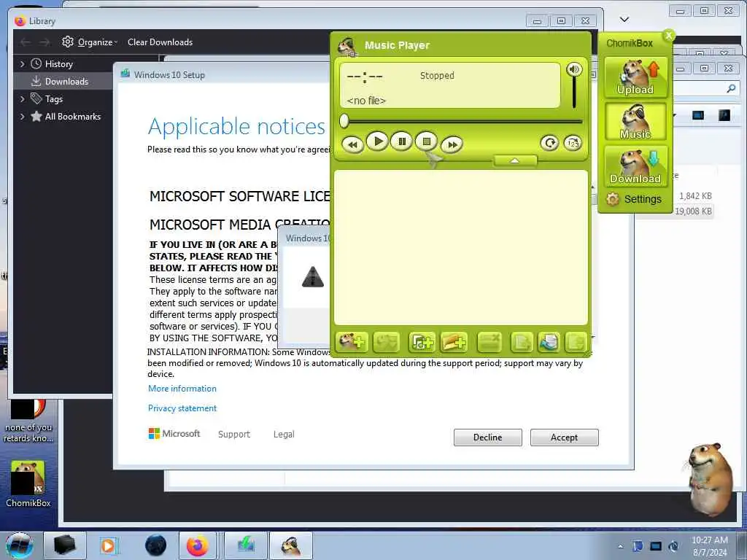Click the load playlist icon with blue arrow
Viewport: 747px width, 560px height.
pos(549,342)
